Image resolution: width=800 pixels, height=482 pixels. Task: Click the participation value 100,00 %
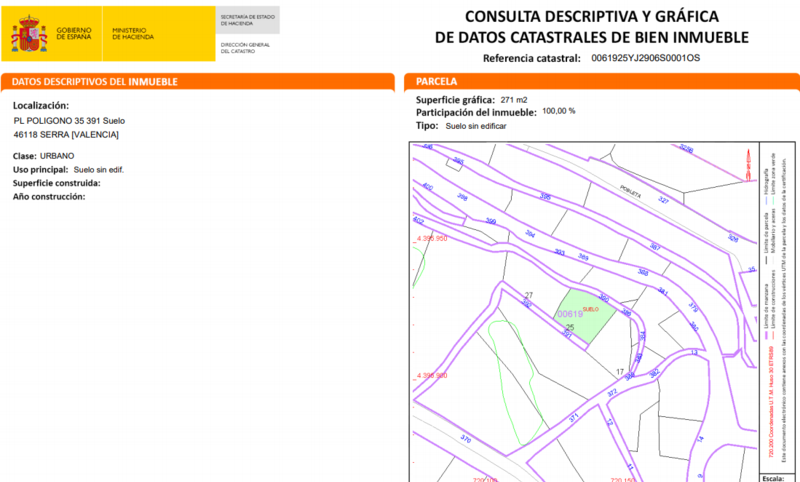pyautogui.click(x=558, y=111)
